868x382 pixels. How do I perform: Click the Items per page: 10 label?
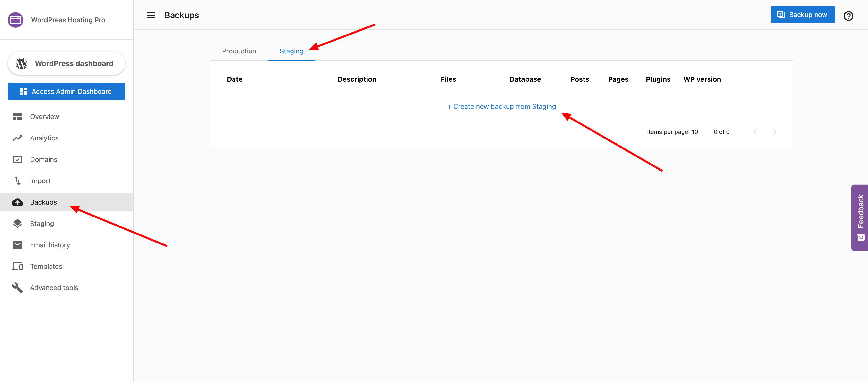672,132
